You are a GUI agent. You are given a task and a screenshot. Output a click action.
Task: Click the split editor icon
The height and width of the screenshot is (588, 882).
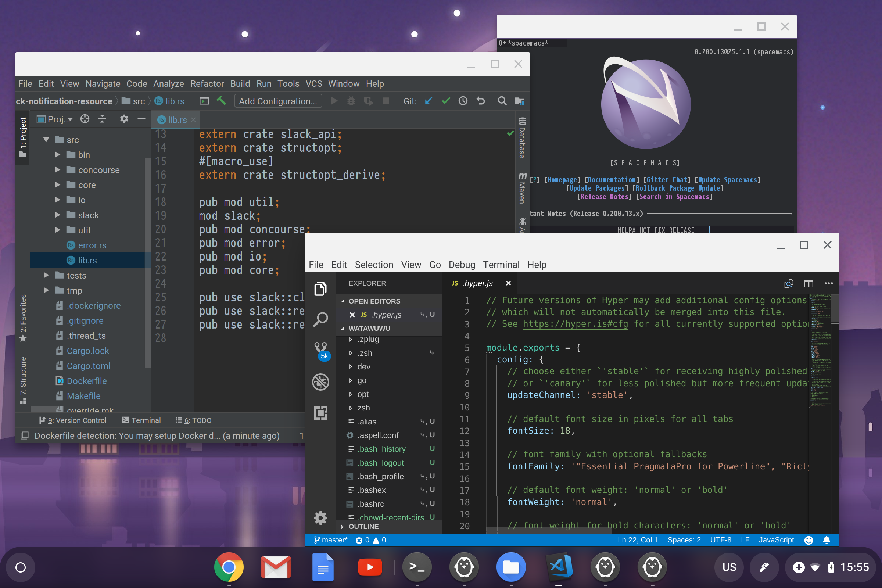[808, 283]
